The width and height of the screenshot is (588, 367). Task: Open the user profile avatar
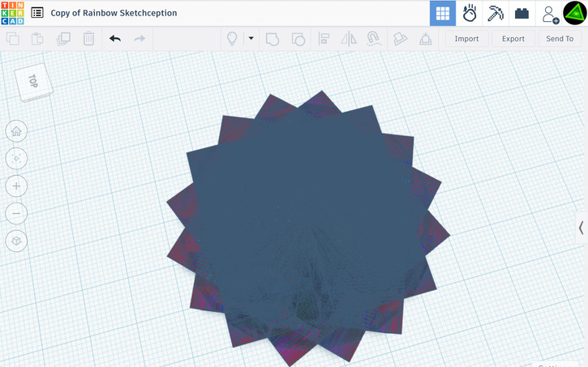pos(575,13)
